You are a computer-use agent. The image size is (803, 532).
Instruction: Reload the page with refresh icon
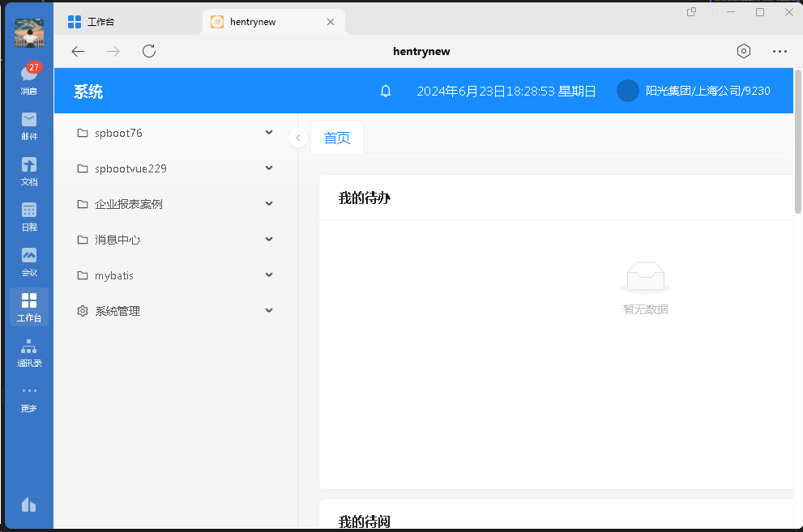point(149,51)
